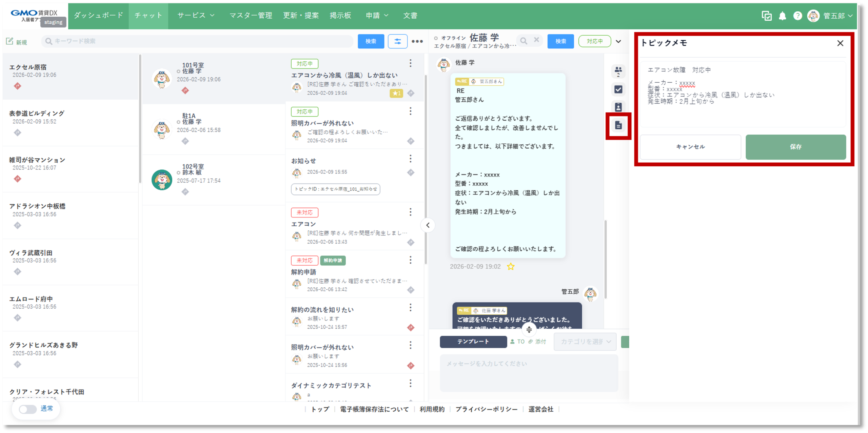Screen dimensions: 868x433
Task: Click the notification bell icon
Action: [782, 16]
